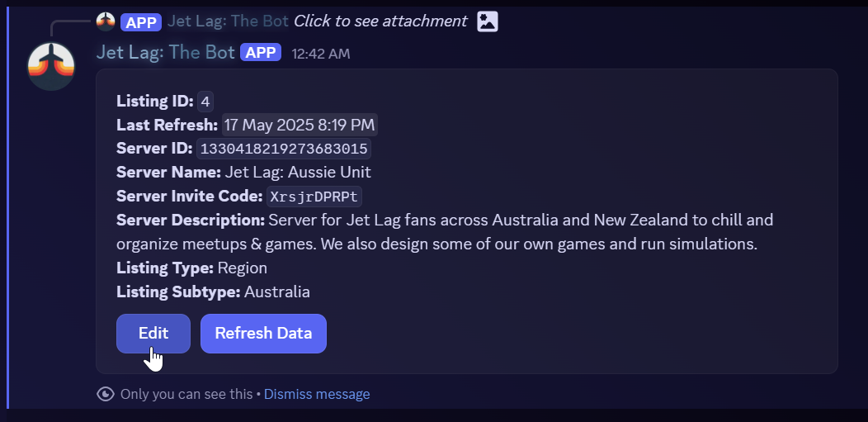Click the APP badge in the reply line
This screenshot has width=868, height=422.
pyautogui.click(x=140, y=21)
